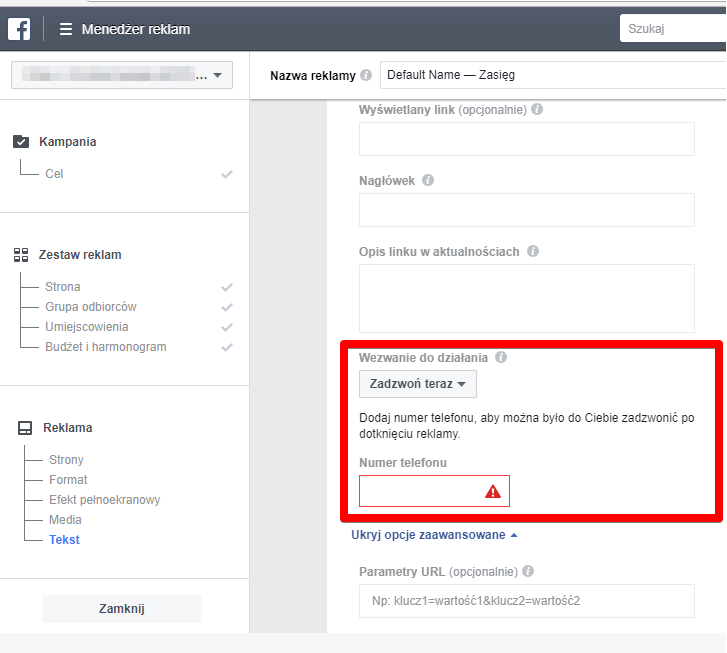The image size is (727, 653).
Task: Click checkmark next to Strona
Action: (x=227, y=288)
